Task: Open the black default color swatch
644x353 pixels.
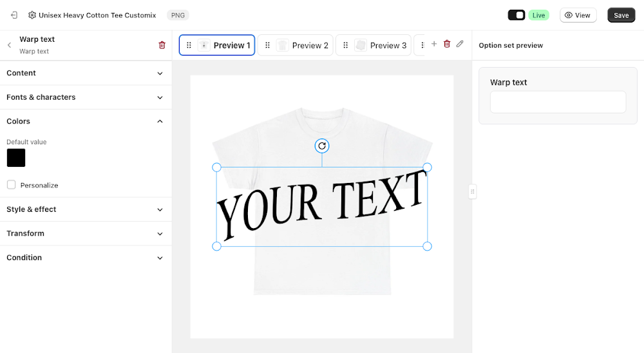Action: tap(16, 158)
